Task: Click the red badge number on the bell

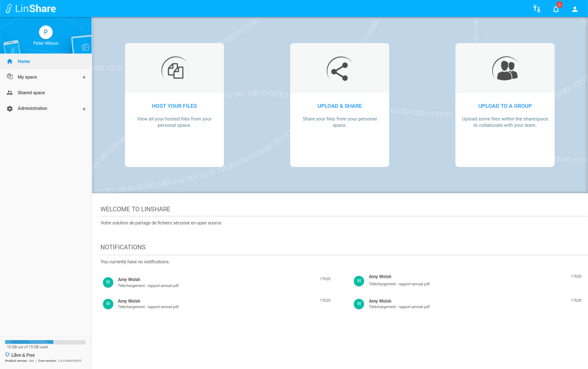Action: (560, 5)
